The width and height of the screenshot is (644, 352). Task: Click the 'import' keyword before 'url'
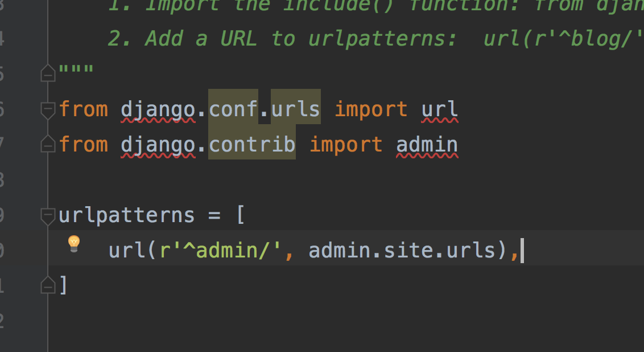371,109
